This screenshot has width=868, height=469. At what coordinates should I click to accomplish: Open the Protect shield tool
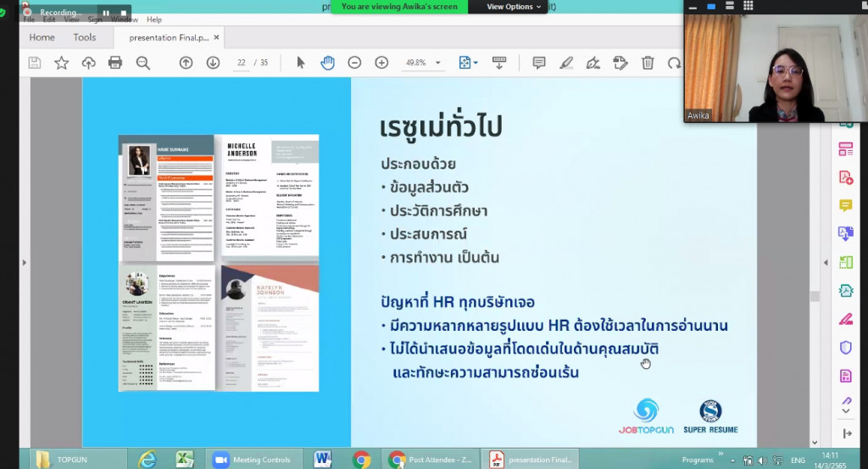pyautogui.click(x=845, y=348)
